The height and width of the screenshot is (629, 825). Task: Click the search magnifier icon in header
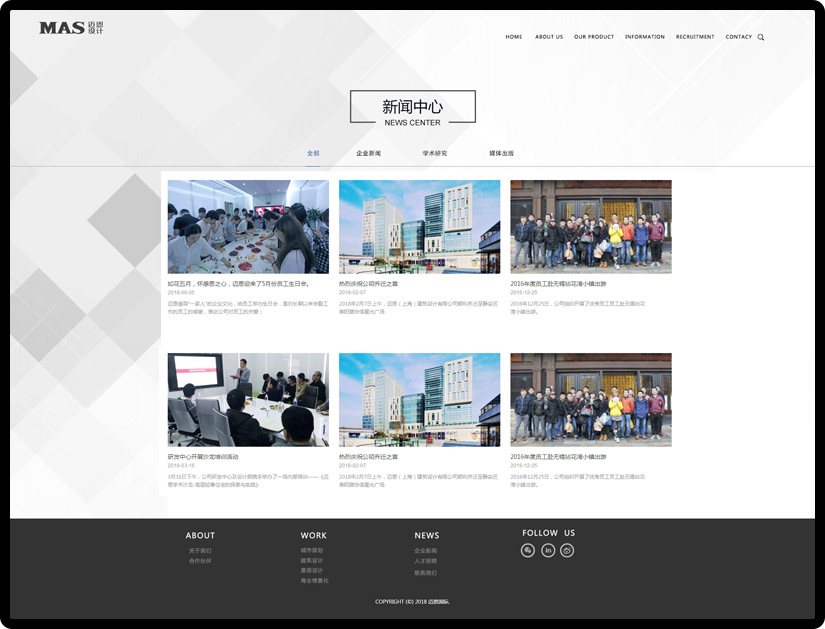pos(761,37)
